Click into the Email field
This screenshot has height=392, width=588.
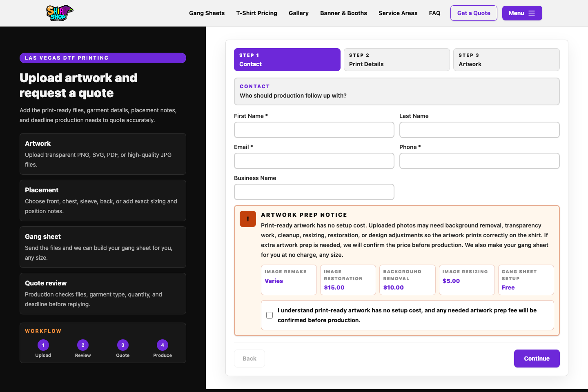(x=314, y=161)
